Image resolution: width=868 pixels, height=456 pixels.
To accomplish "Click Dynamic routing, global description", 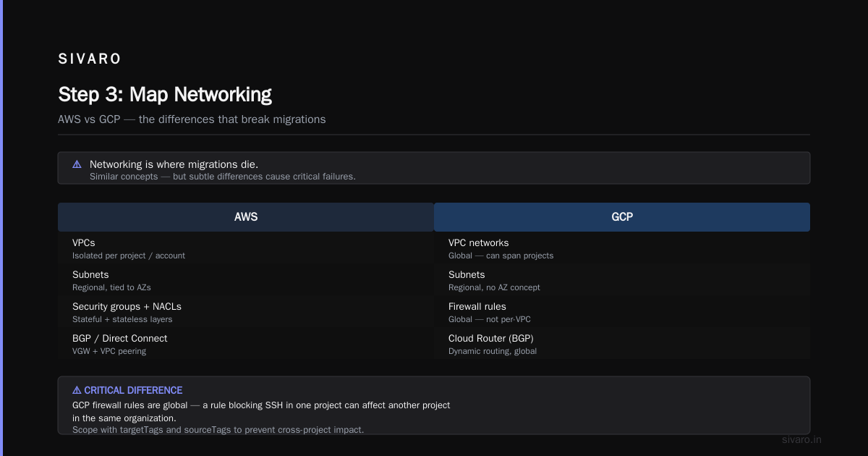I will point(493,351).
